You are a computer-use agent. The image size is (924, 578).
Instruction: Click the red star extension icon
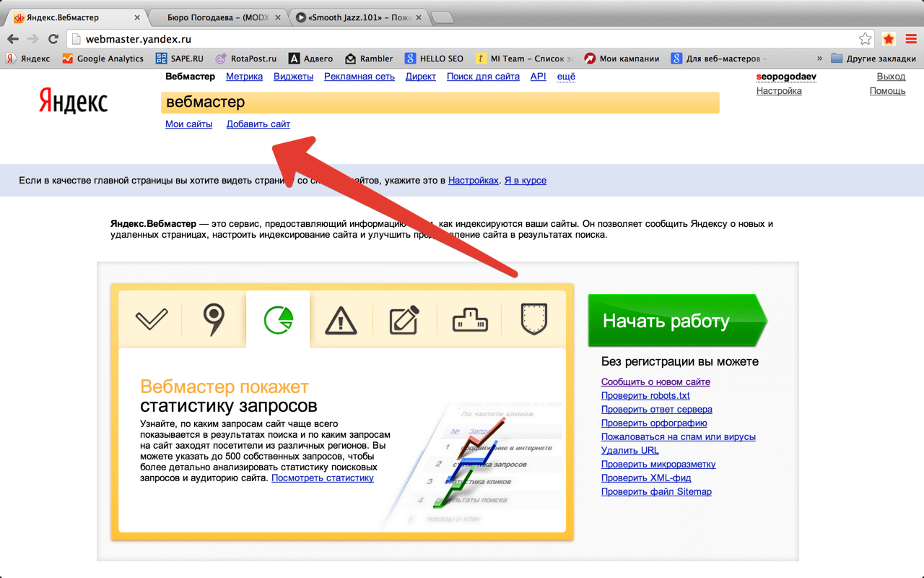(889, 39)
